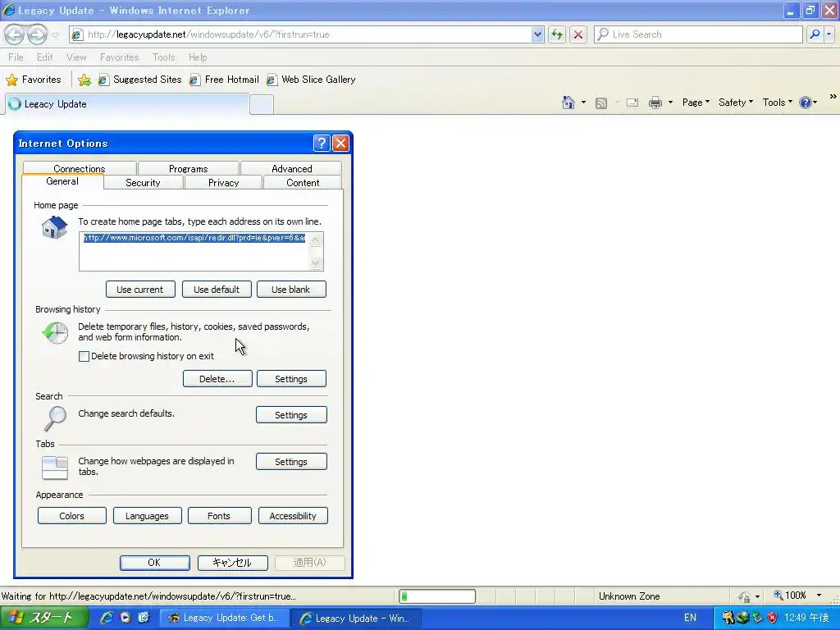Viewport: 840px width, 630px height.
Task: Select the Legacy Update browser tab
Action: click(x=127, y=104)
